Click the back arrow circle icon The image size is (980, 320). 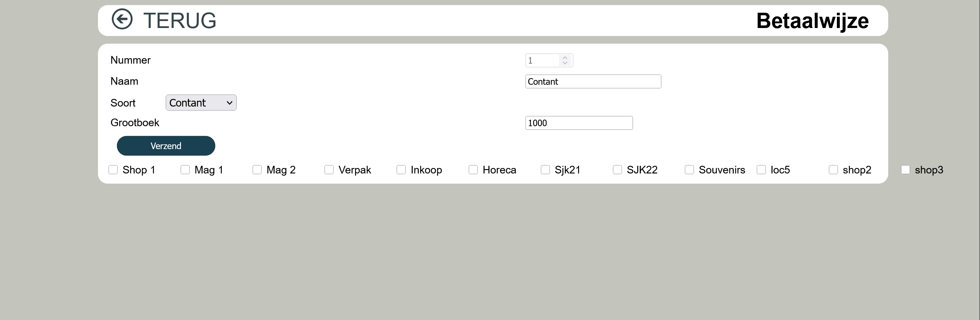122,19
